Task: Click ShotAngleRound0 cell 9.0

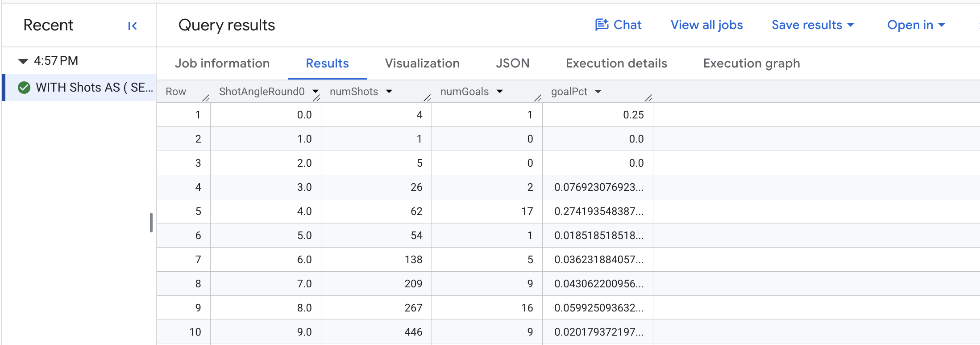Action: pos(266,332)
